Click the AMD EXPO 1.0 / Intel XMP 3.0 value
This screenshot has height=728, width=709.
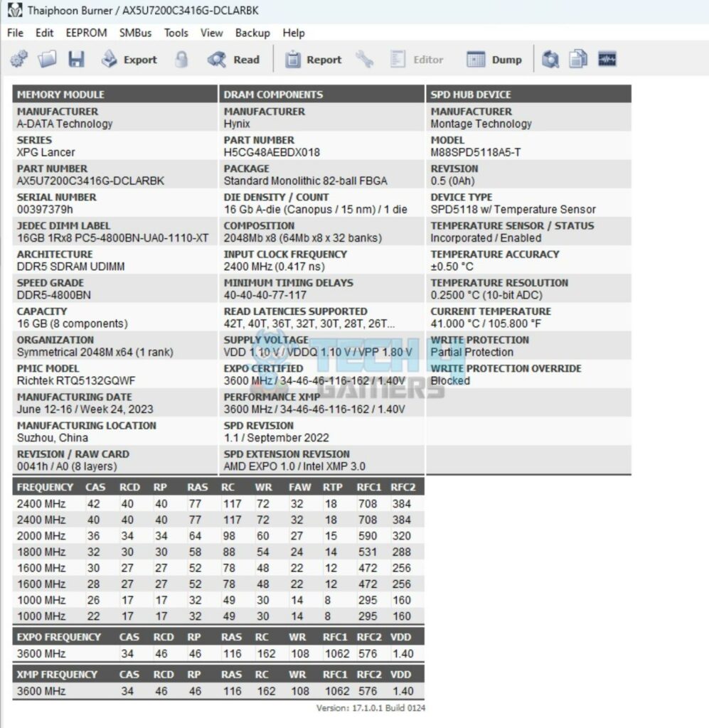point(294,466)
